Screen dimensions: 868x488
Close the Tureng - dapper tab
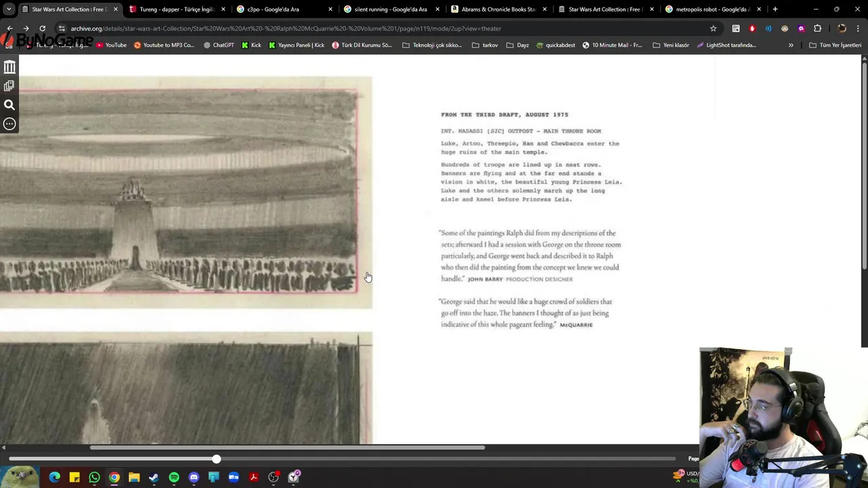pos(223,9)
